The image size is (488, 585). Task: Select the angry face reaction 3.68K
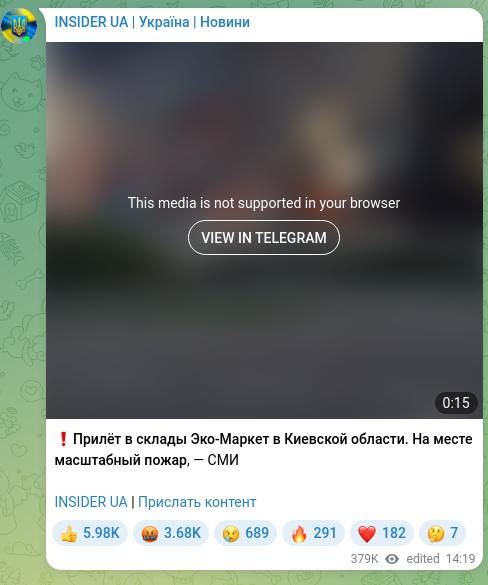171,533
